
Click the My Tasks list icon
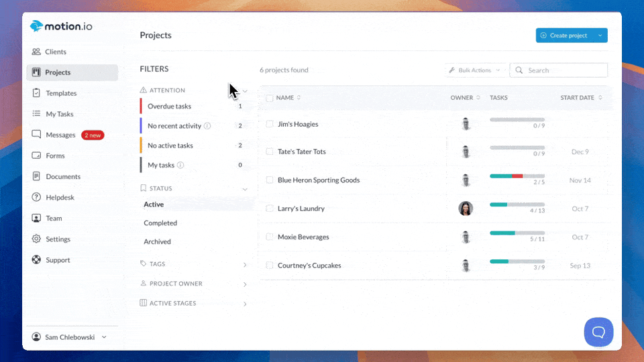(36, 114)
